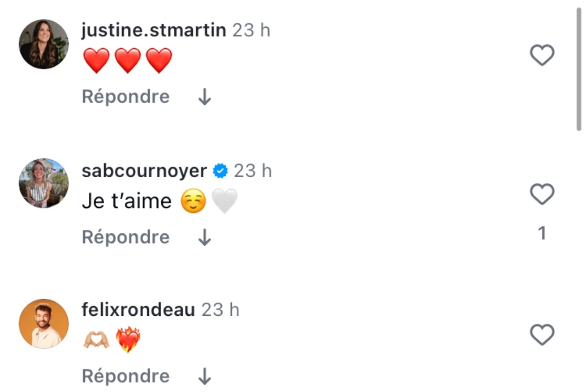Open felixrondeau's profile picture
The image size is (586, 392).
pyautogui.click(x=43, y=323)
